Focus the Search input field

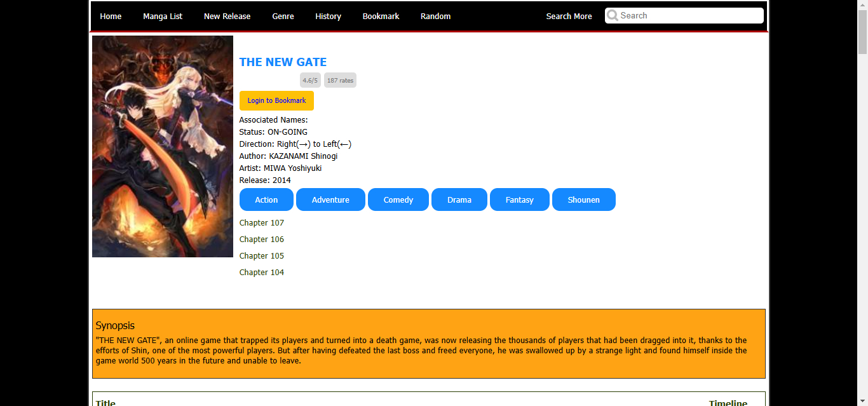[x=689, y=16]
